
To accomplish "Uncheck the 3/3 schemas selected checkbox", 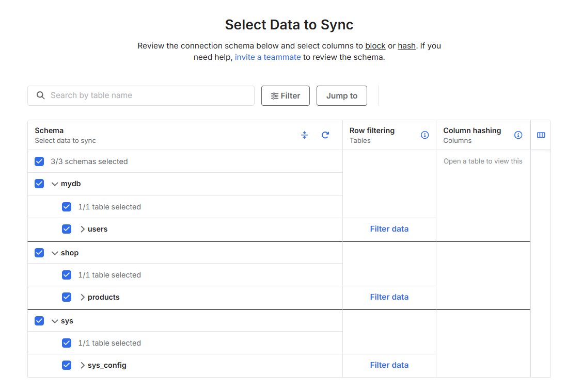I will coord(39,161).
